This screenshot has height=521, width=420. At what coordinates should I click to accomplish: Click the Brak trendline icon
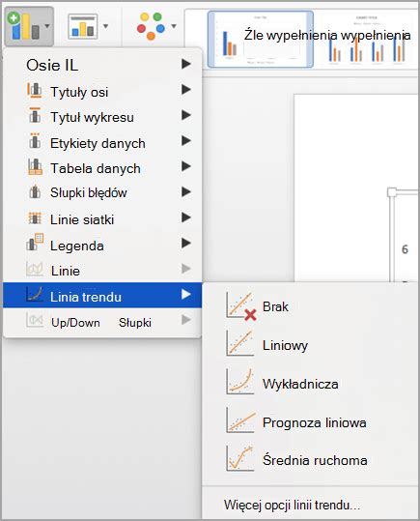point(241,306)
